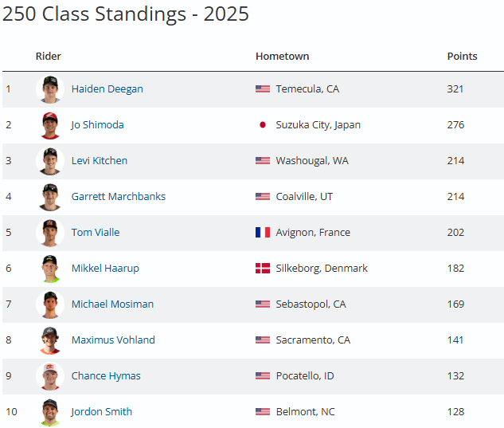Click the Denmark flag beside Silkeborg

coord(263,269)
